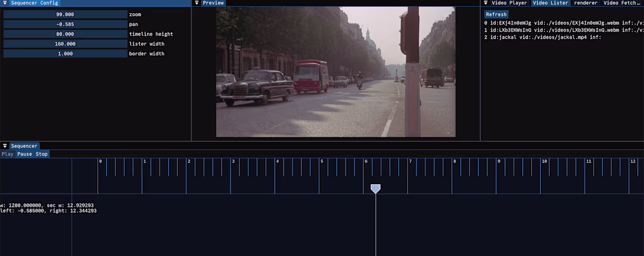Select the Sequencer Config tab

35,3
